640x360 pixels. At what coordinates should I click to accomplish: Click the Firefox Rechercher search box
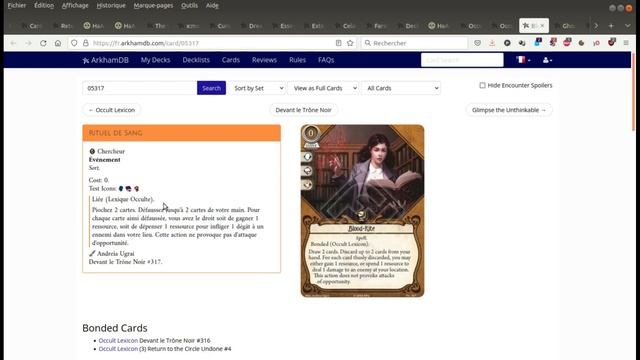tap(414, 43)
